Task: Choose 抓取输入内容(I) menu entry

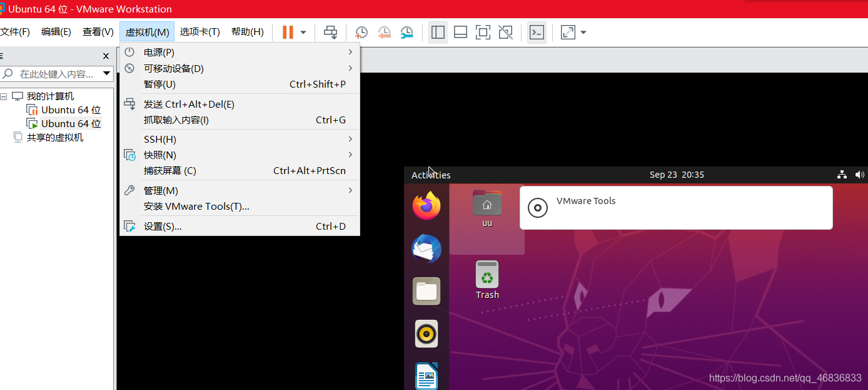Action: pyautogui.click(x=240, y=120)
